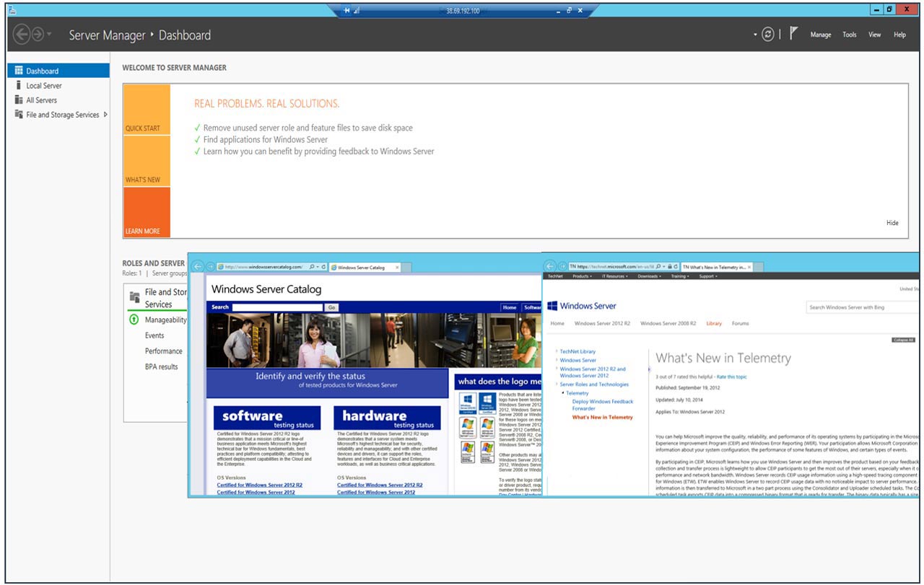Click the All Servers icon in sidebar
Viewport: 924px width, 585px height.
[19, 100]
